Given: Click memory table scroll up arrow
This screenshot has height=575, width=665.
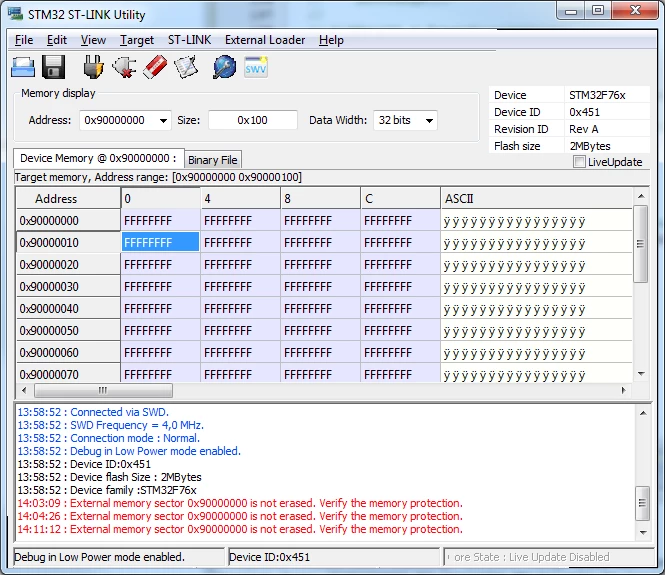Looking at the screenshot, I should click(x=641, y=196).
